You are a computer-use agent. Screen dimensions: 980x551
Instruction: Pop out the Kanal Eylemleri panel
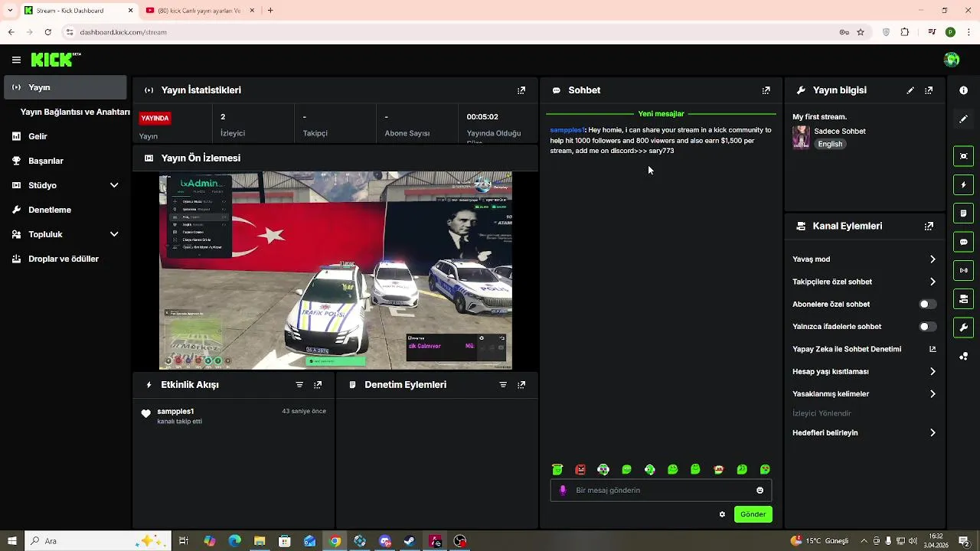929,227
